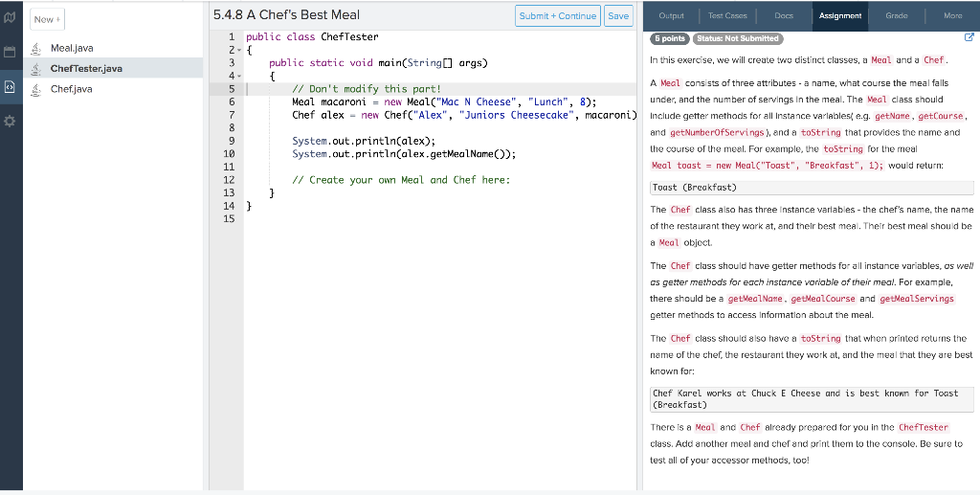Open the map icon in left sidebar
Viewport: 980px width, 495px height.
[x=10, y=17]
